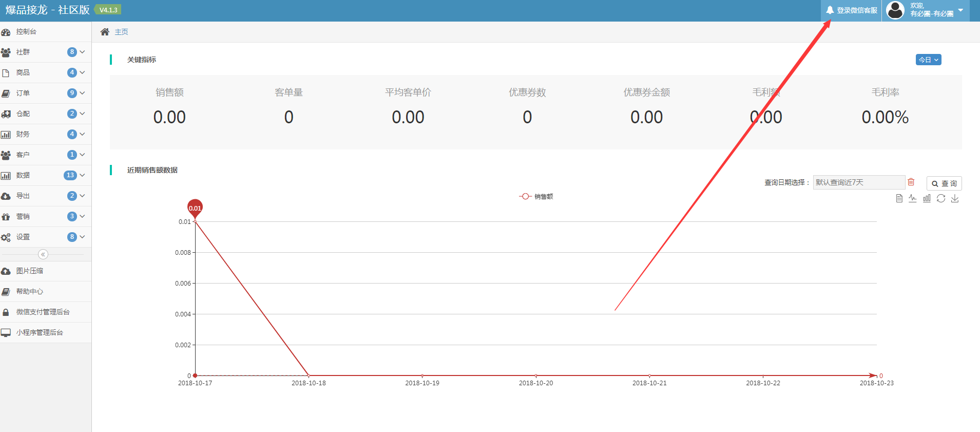Restore chart with refresh icon
Viewport: 980px width, 432px height.
pyautogui.click(x=941, y=198)
